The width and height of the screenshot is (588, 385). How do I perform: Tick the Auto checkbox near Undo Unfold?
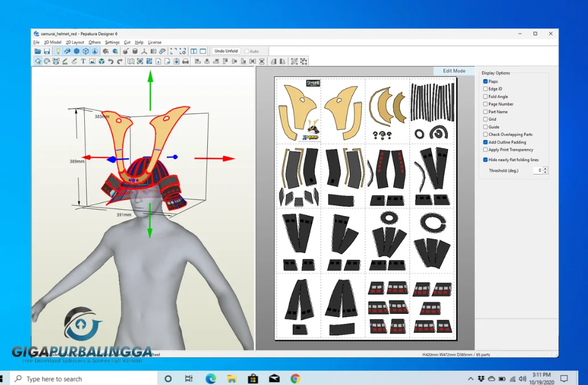tap(246, 51)
